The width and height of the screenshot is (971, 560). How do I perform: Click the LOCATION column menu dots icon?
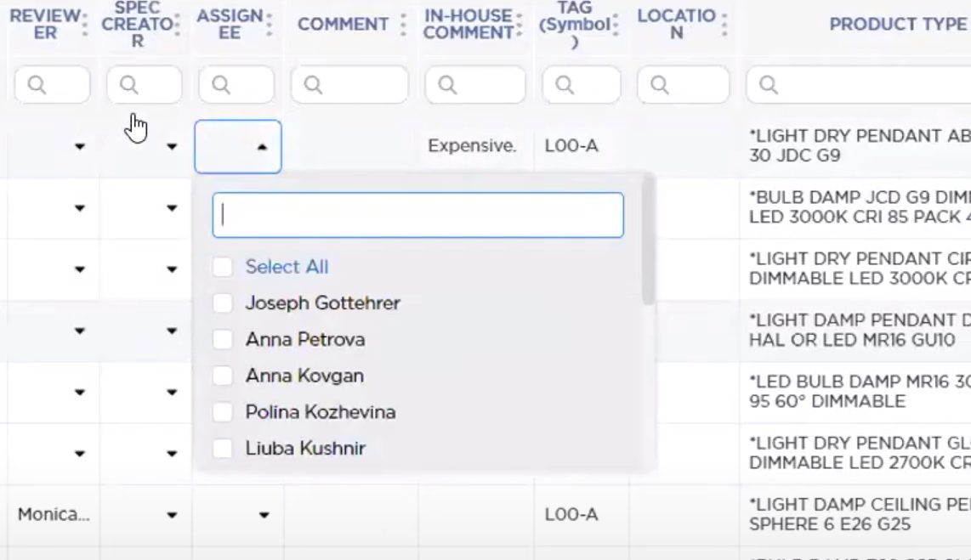[724, 25]
